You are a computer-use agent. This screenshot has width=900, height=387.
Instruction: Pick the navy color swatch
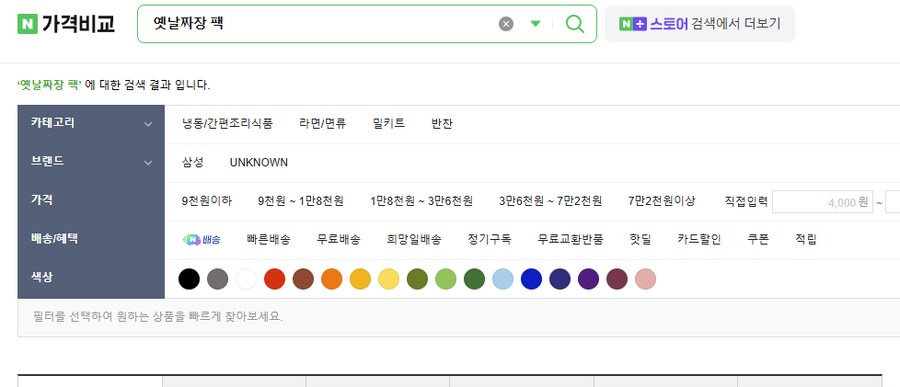(560, 279)
